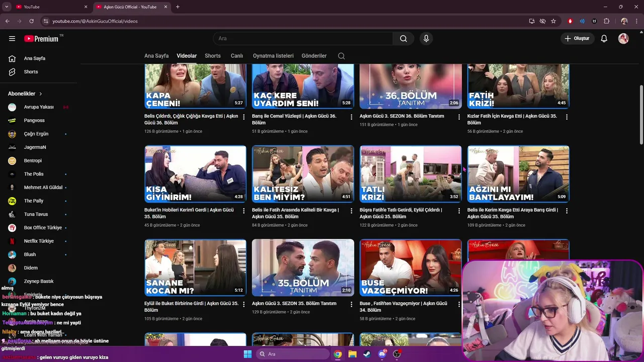The image size is (644, 362).
Task: Click the search magnifier button
Action: pos(404,39)
